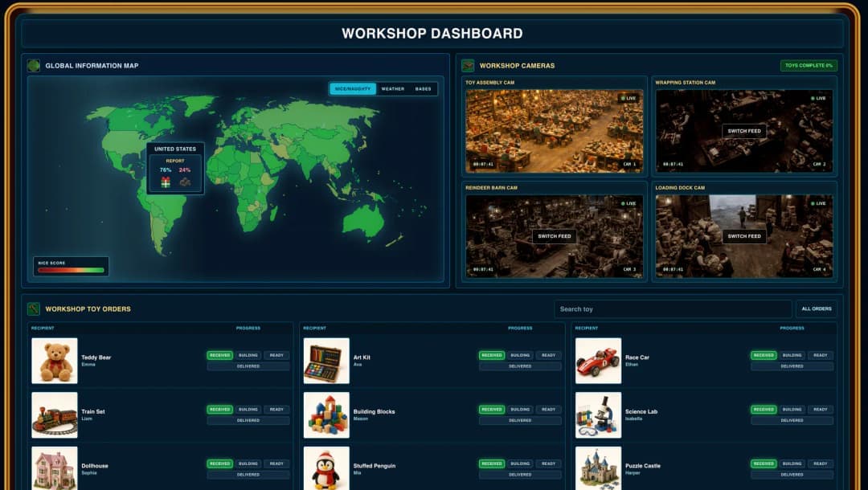Viewport: 868px width, 490px height.
Task: View the Toy Assembly Cam live feed
Action: point(554,131)
